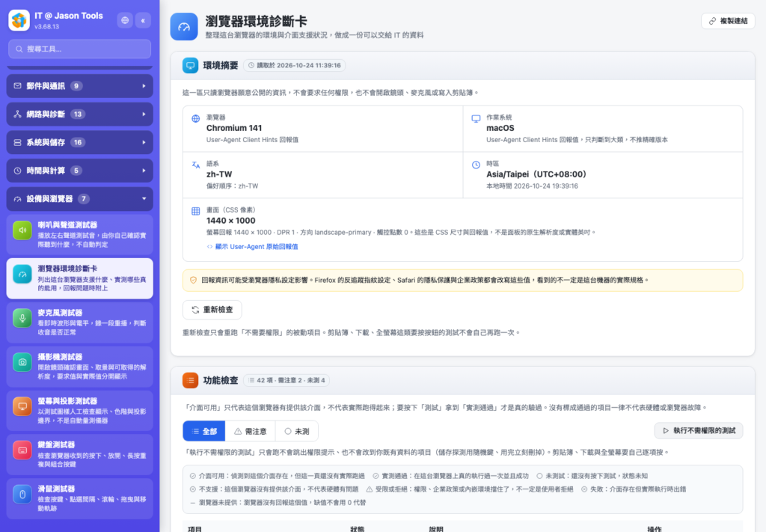Click the 操作 table column header
The width and height of the screenshot is (766, 532).
(x=655, y=529)
